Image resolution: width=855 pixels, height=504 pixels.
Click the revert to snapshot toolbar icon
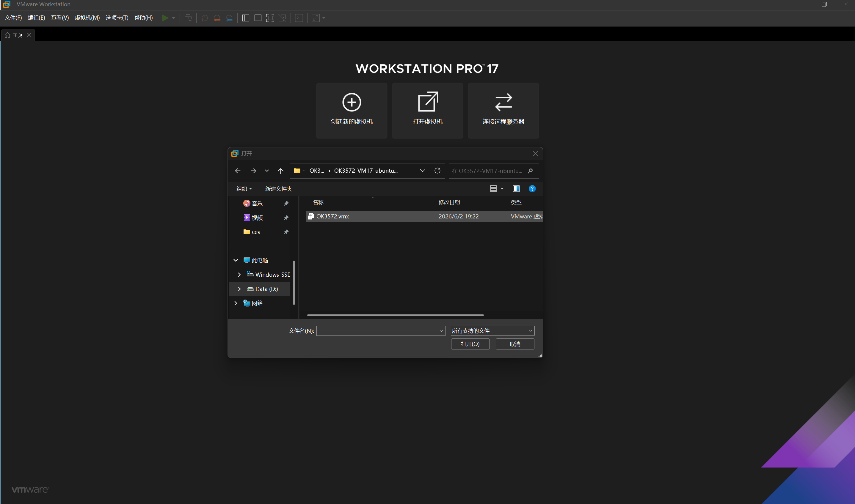pyautogui.click(x=217, y=18)
